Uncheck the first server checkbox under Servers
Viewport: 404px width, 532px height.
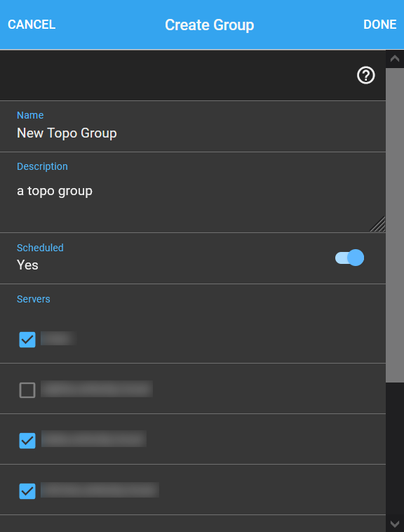click(x=27, y=340)
